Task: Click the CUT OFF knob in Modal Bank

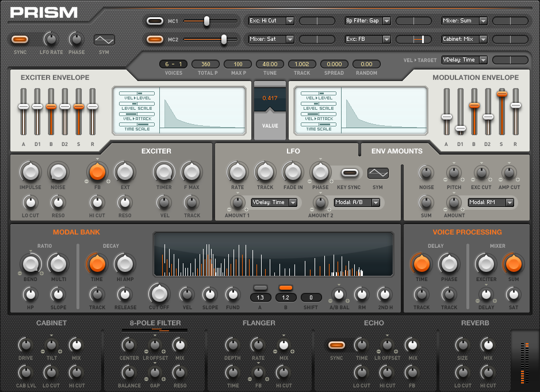Action: click(159, 295)
